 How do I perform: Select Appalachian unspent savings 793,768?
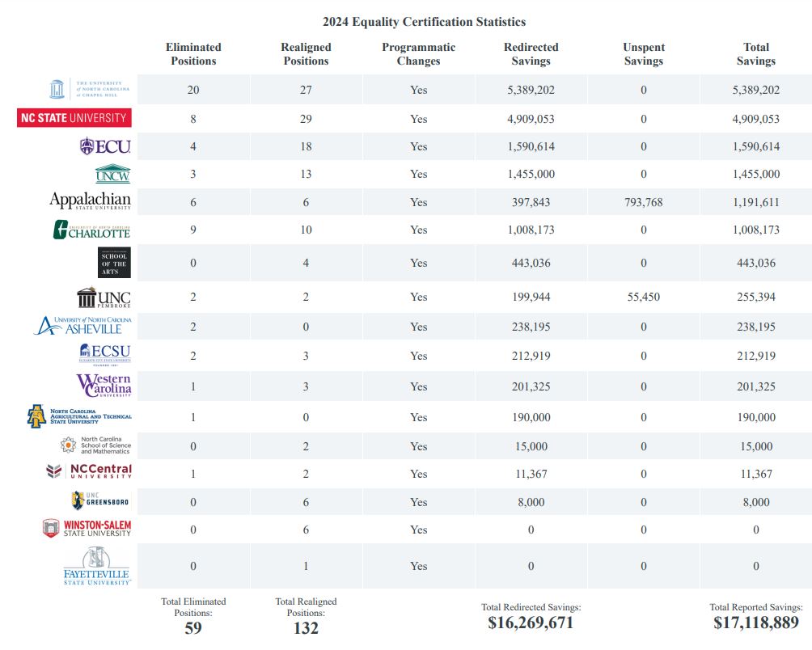(644, 202)
